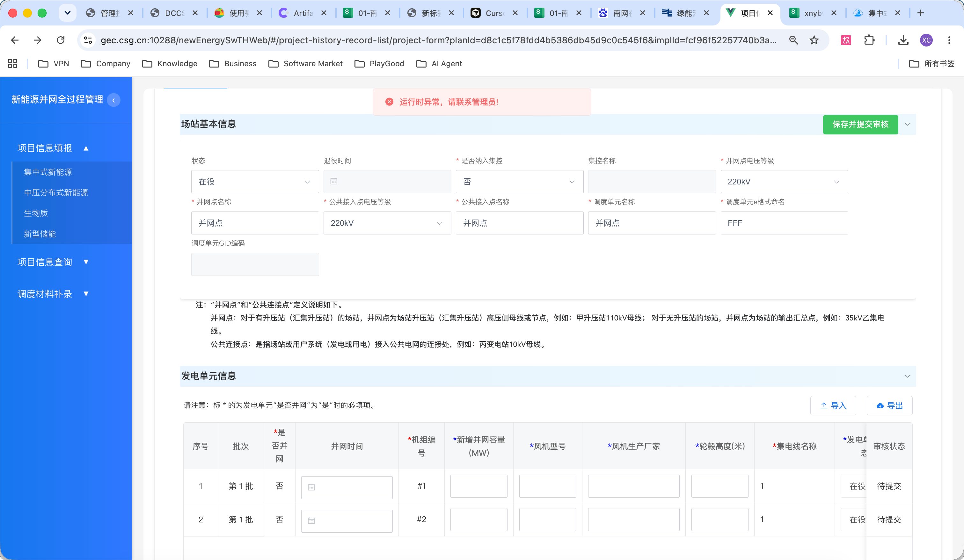Click the 调度单元e格式命名 field with FFF

784,223
